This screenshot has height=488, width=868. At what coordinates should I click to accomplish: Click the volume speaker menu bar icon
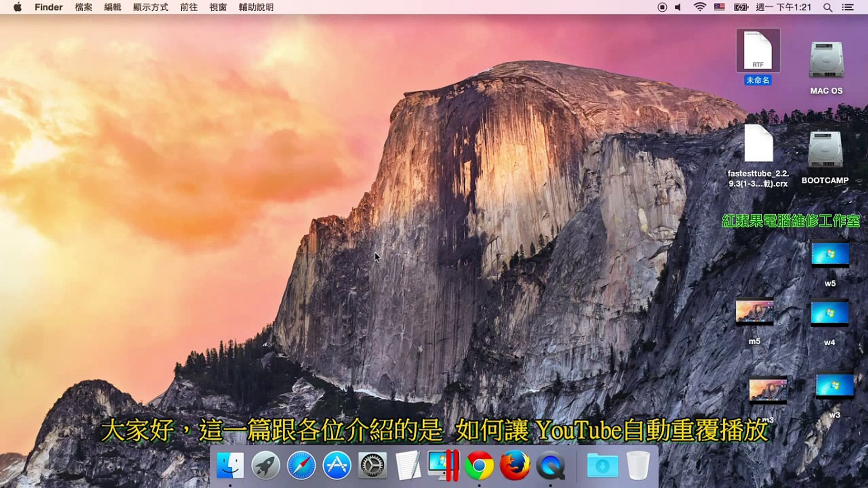(x=678, y=7)
